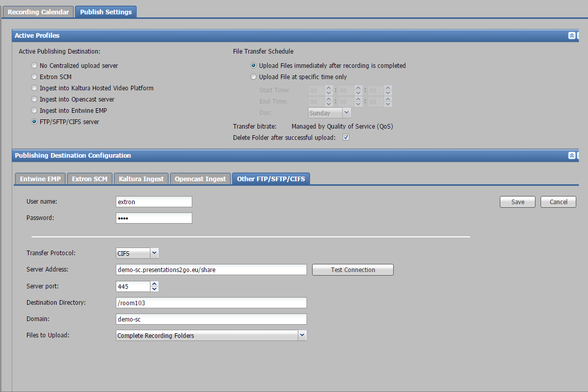The image size is (588, 392).
Task: Increase End Time minutes value
Action: tap(358, 99)
